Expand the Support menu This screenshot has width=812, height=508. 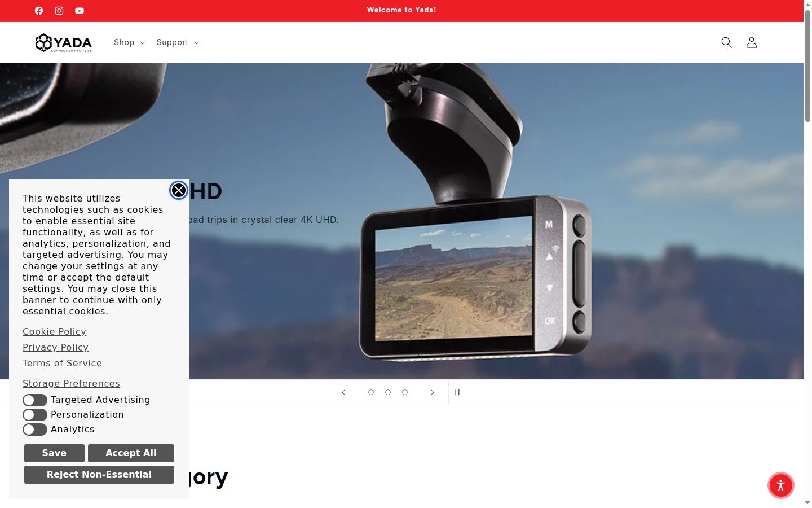(178, 42)
